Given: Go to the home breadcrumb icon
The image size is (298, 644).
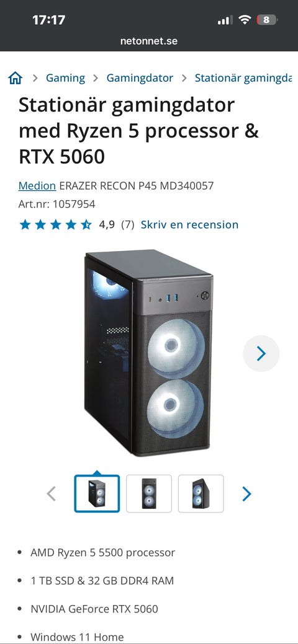Looking at the screenshot, I should click(16, 77).
